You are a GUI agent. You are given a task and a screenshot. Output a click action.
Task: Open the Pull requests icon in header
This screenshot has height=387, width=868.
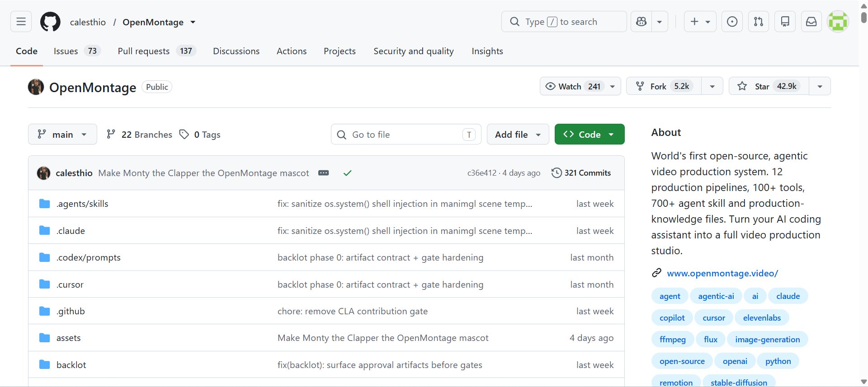point(759,22)
